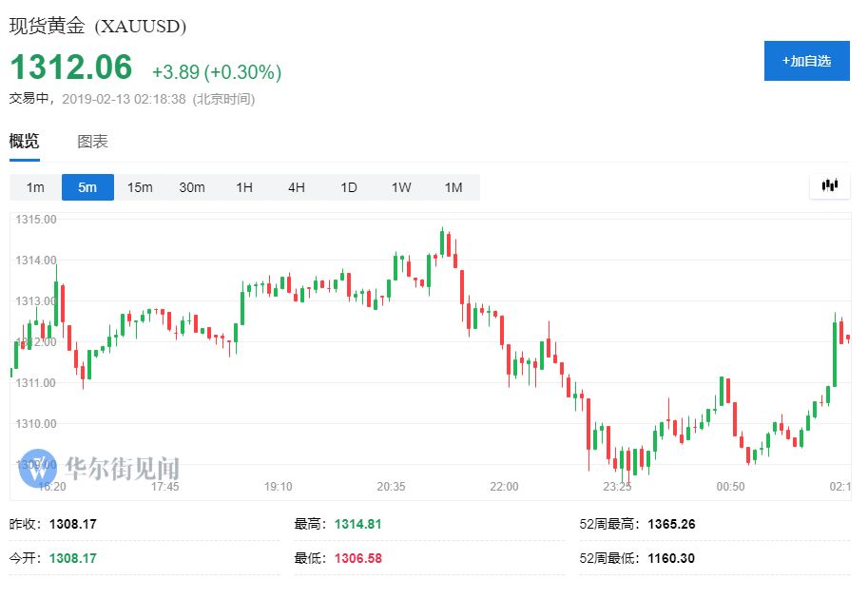Click the 52周最高 value 1365.26
Screen dimensions: 868x599
[x=671, y=524]
